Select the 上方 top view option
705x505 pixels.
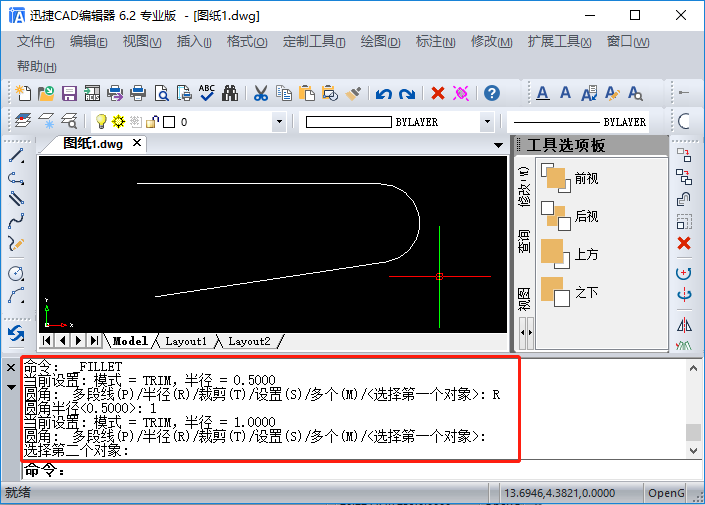pyautogui.click(x=570, y=254)
